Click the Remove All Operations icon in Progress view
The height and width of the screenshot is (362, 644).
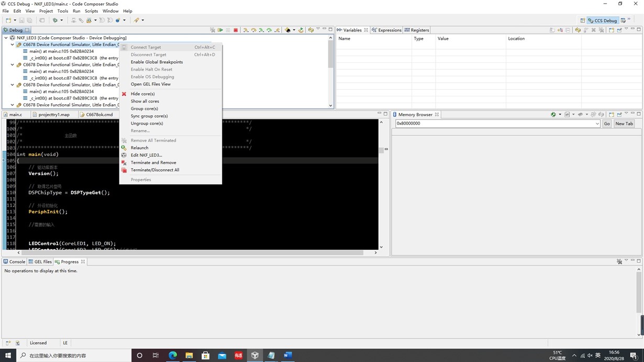pos(619,261)
